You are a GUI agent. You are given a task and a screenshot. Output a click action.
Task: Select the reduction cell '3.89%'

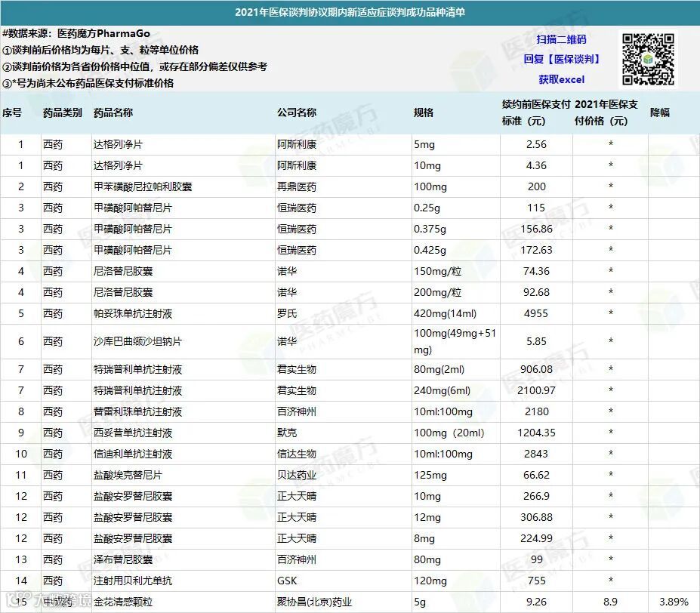(x=674, y=602)
